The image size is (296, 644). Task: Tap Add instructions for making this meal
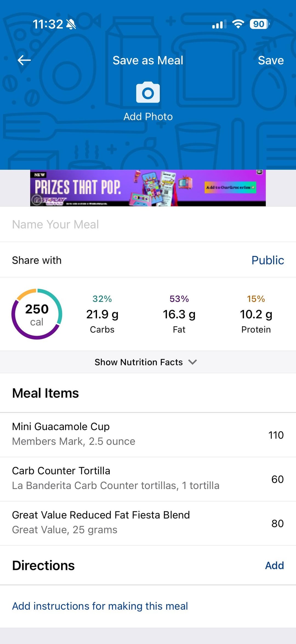[100, 606]
